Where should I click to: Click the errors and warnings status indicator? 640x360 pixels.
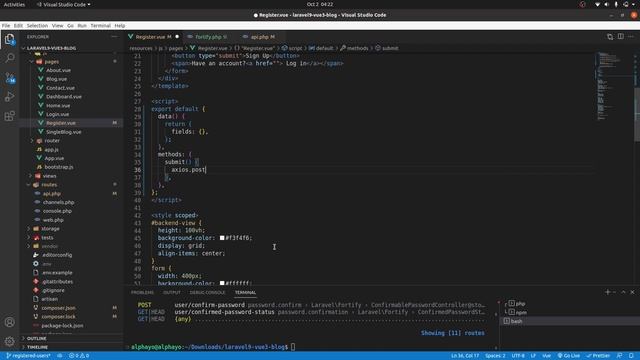tap(79, 356)
